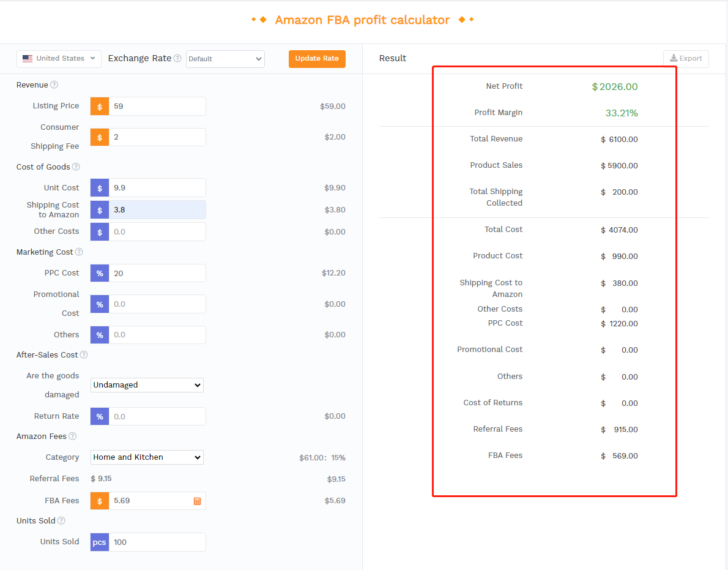This screenshot has height=570, width=728.
Task: Click the help icon next to Cost of Goods
Action: (76, 167)
